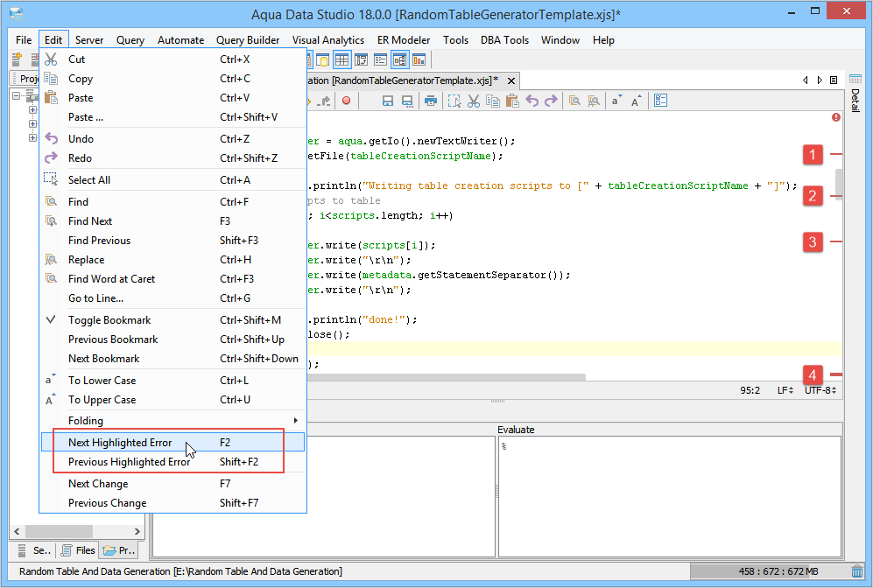Click the save icon in editor toolbar

coord(388,101)
